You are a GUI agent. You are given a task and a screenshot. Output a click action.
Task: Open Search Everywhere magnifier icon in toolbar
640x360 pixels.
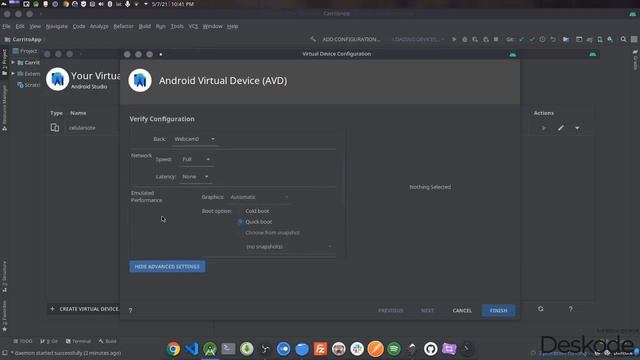(624, 39)
